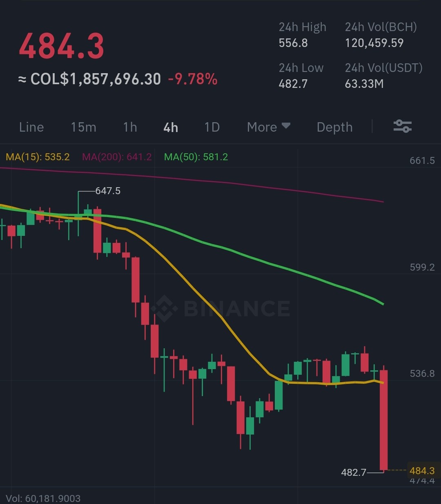
Task: Tap the MA(15) indicator label
Action: coord(38,157)
